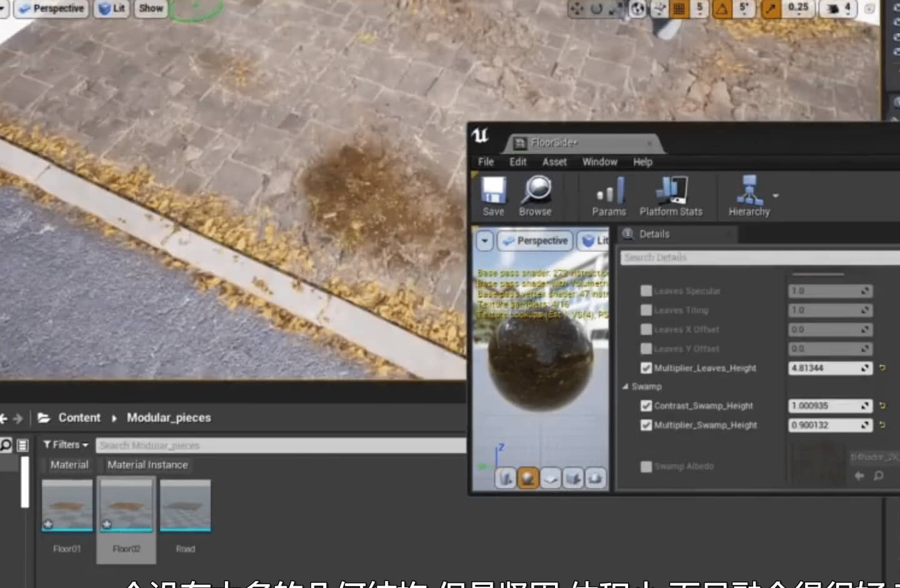Toggle scale snapping arrow icon

[x=770, y=8]
